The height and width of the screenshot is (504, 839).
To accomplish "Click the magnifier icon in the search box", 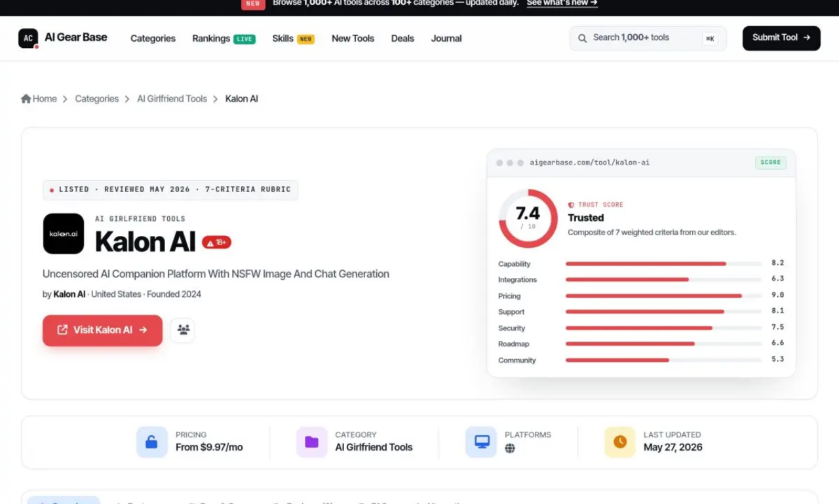I will tap(582, 38).
